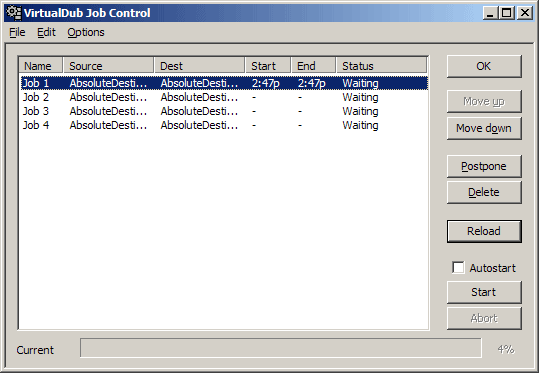The image size is (539, 373).
Task: Move the selected job down
Action: tap(484, 128)
